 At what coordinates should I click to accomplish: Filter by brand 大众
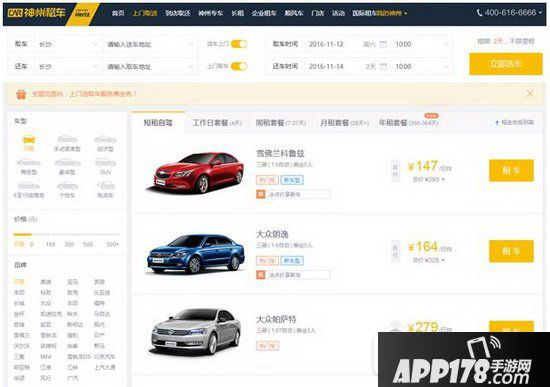[46, 303]
